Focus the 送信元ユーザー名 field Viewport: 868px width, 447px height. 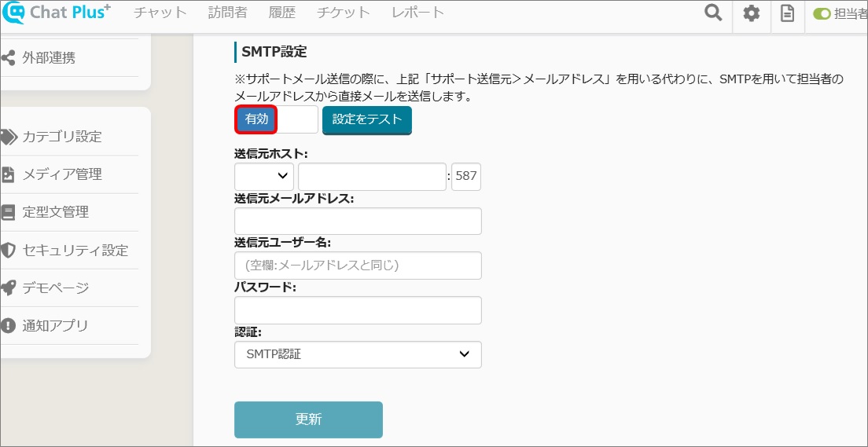[359, 266]
